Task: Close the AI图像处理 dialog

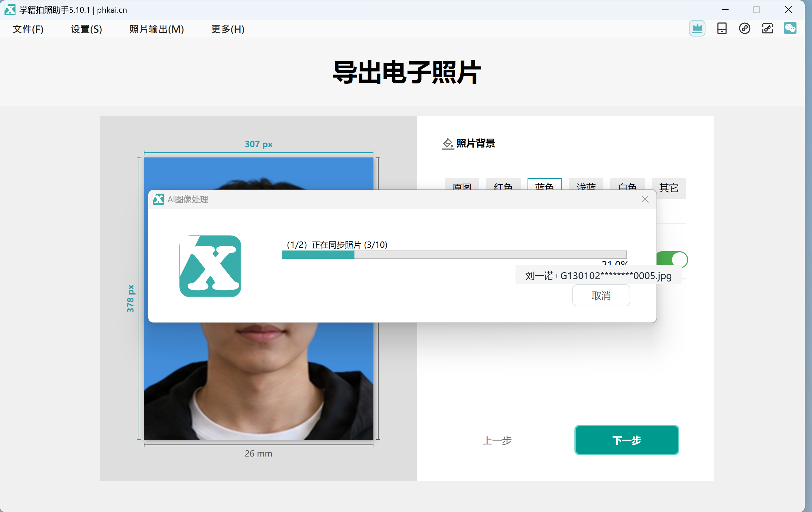Action: [645, 199]
